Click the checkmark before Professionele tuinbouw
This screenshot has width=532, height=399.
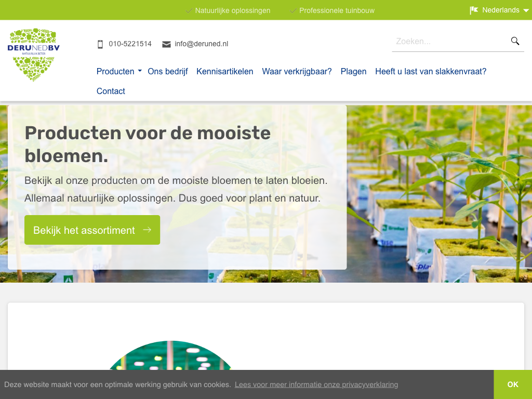click(293, 11)
